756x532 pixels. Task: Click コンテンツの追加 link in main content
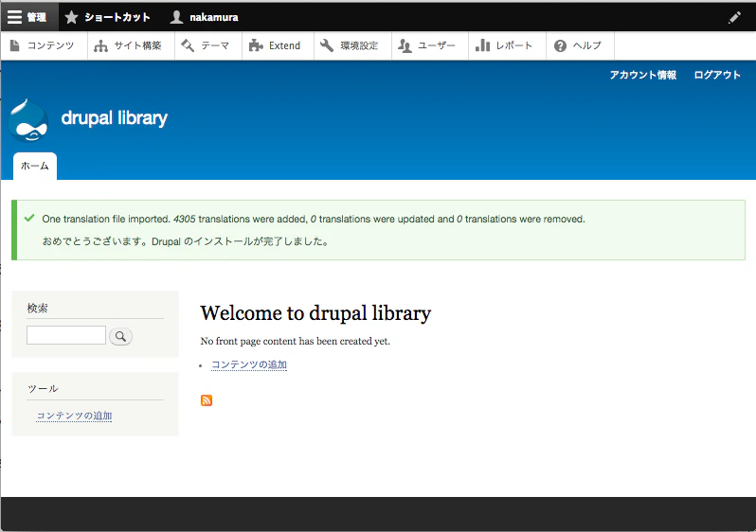(249, 364)
